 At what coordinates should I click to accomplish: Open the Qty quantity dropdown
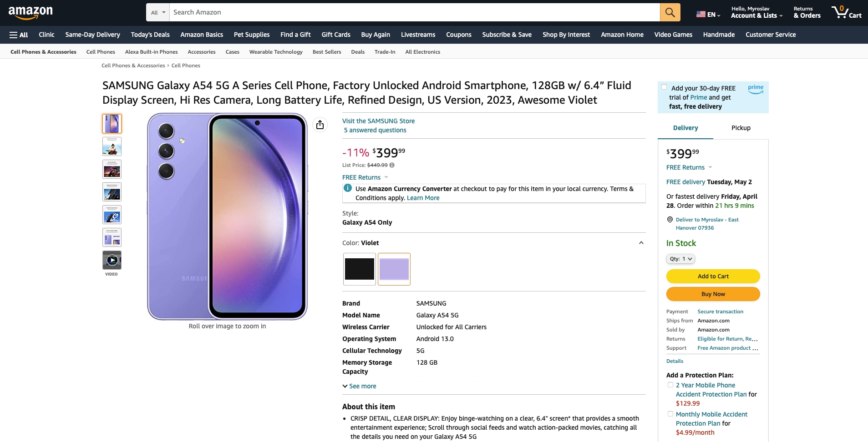680,259
